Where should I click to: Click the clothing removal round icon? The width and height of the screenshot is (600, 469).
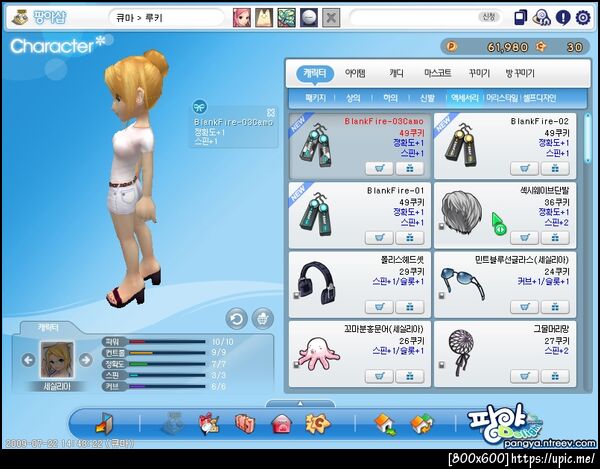263,319
